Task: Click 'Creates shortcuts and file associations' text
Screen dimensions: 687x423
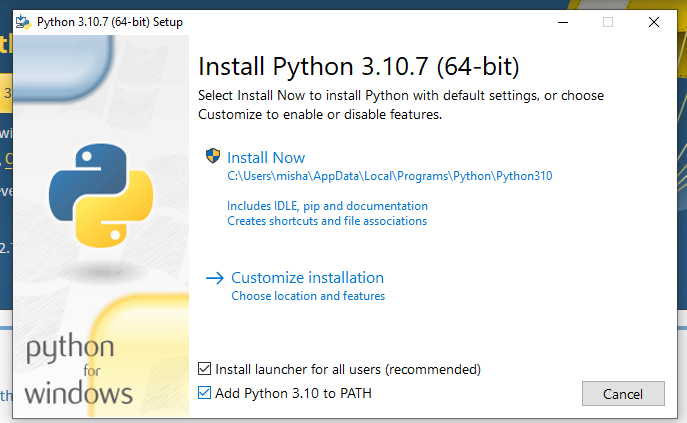Action: [x=327, y=221]
